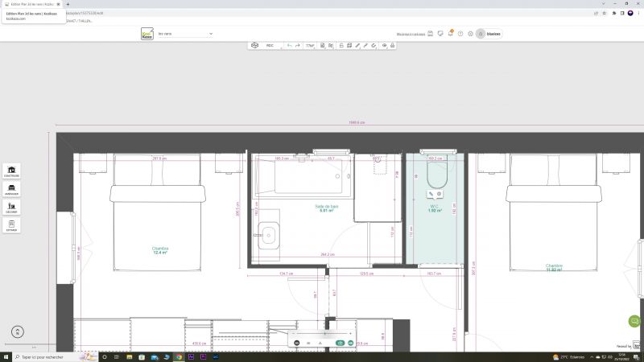Click the 264.2 cm bathroom dimension
The image size is (644, 362).
point(328,254)
